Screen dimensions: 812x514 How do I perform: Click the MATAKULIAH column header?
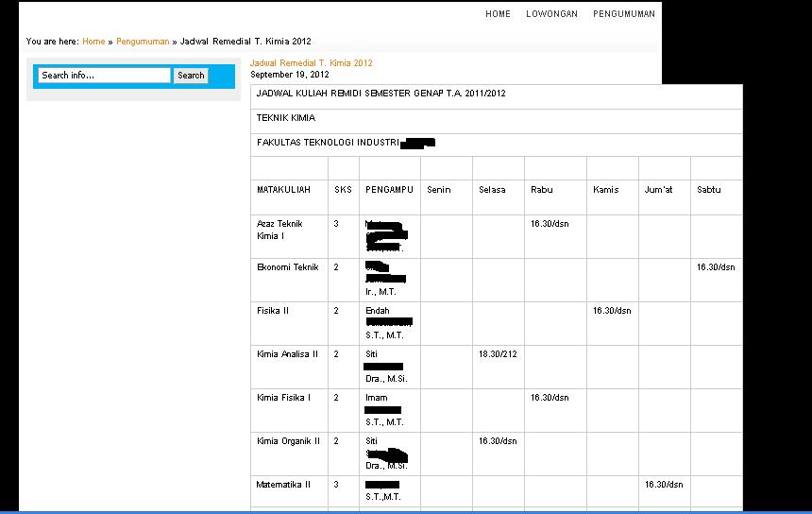(283, 190)
